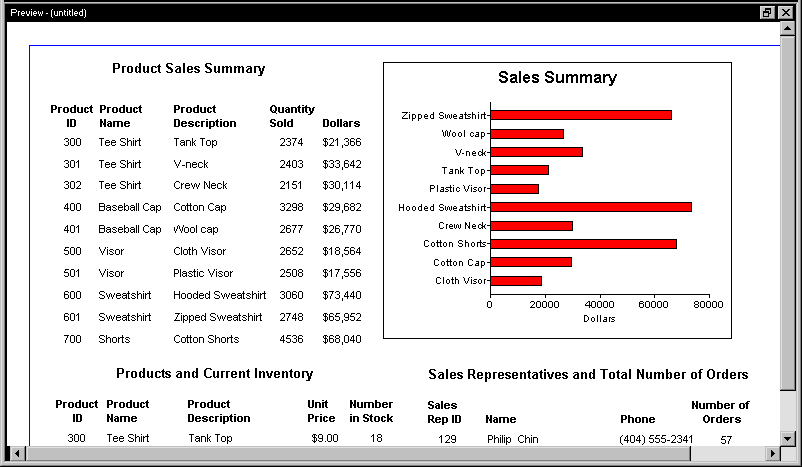Screen dimensions: 802x467
Task: Click the Product Sales Summary heading
Action: (x=189, y=69)
